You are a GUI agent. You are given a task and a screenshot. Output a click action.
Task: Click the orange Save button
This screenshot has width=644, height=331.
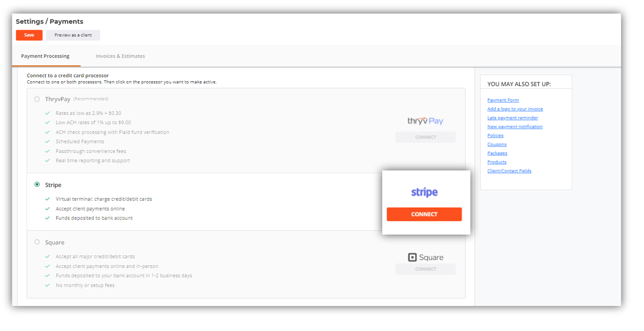click(x=29, y=35)
